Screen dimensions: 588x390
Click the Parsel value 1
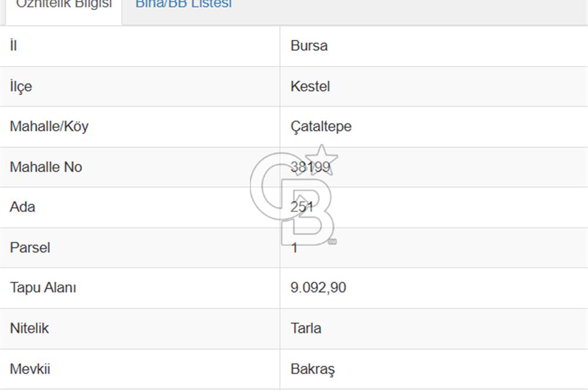click(x=295, y=248)
